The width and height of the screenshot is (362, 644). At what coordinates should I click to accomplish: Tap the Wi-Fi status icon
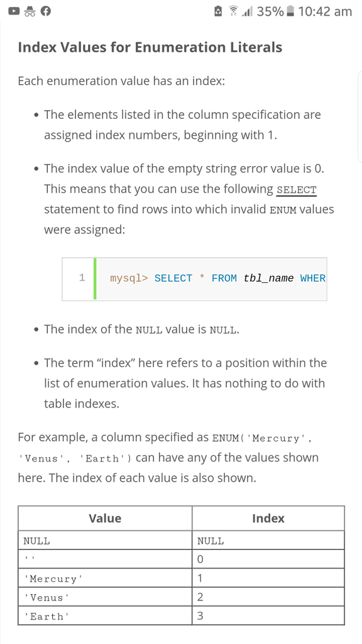pos(234,11)
